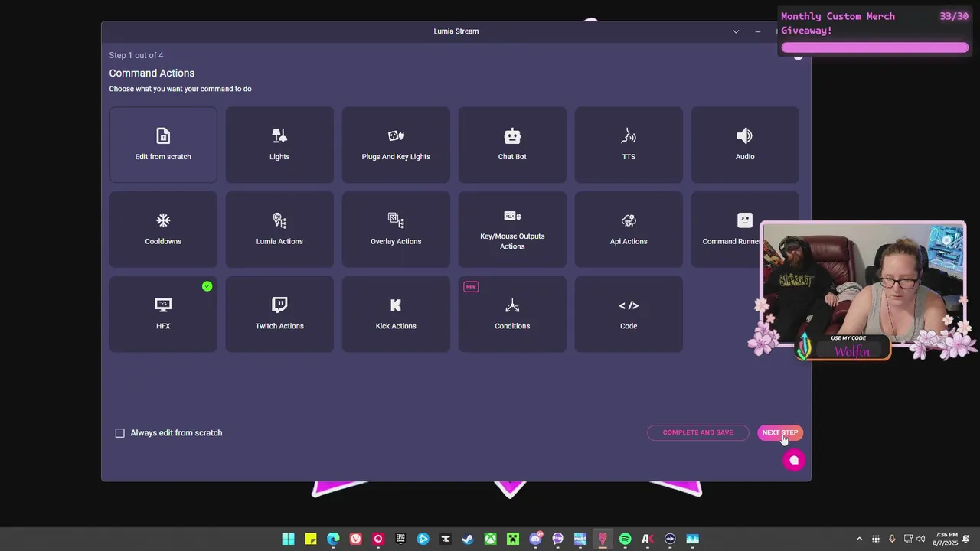Choose Key/Mouse Outputs Actions
Viewport: 980px width, 551px height.
[x=512, y=230]
